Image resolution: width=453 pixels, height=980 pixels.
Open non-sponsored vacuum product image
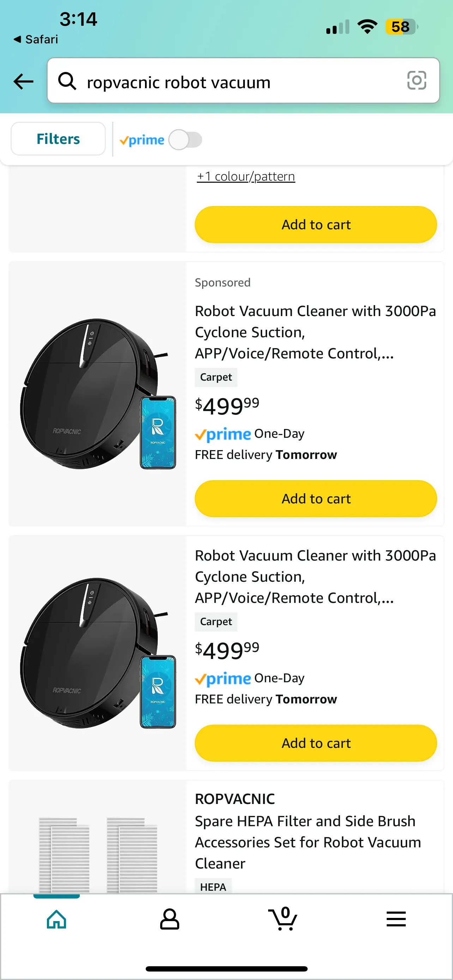(x=98, y=653)
